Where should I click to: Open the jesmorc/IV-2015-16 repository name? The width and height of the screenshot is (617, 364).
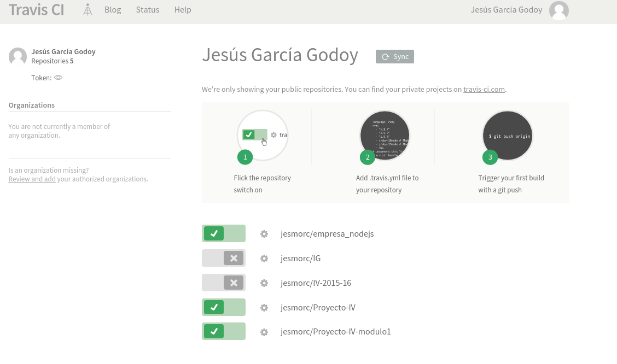(316, 283)
